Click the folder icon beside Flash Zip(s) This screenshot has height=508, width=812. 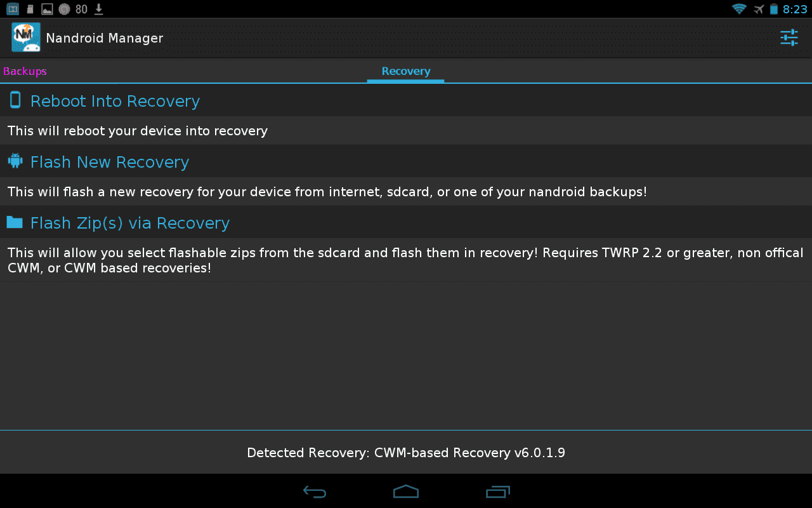pyautogui.click(x=15, y=222)
